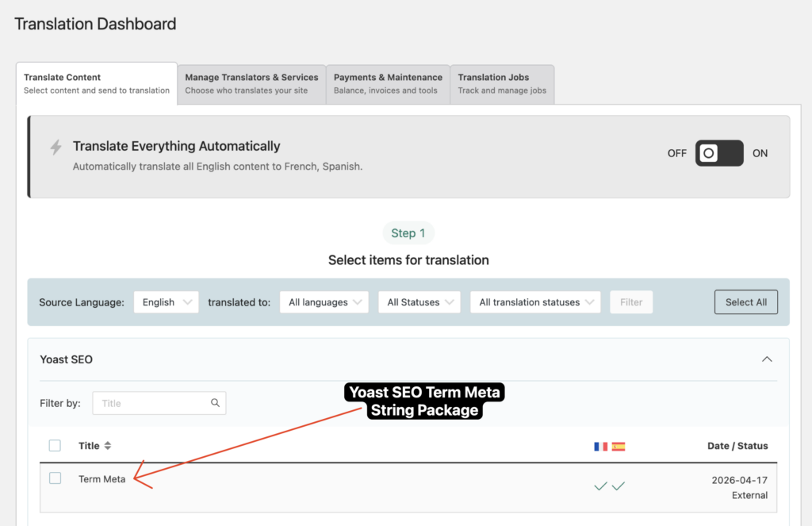Click the ON label beside the switch
This screenshot has width=812, height=526.
760,153
